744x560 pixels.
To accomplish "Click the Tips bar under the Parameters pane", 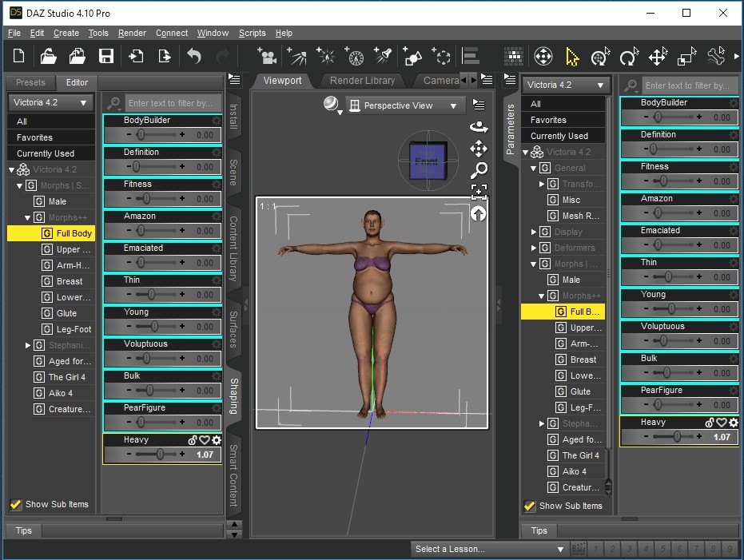I will click(628, 530).
